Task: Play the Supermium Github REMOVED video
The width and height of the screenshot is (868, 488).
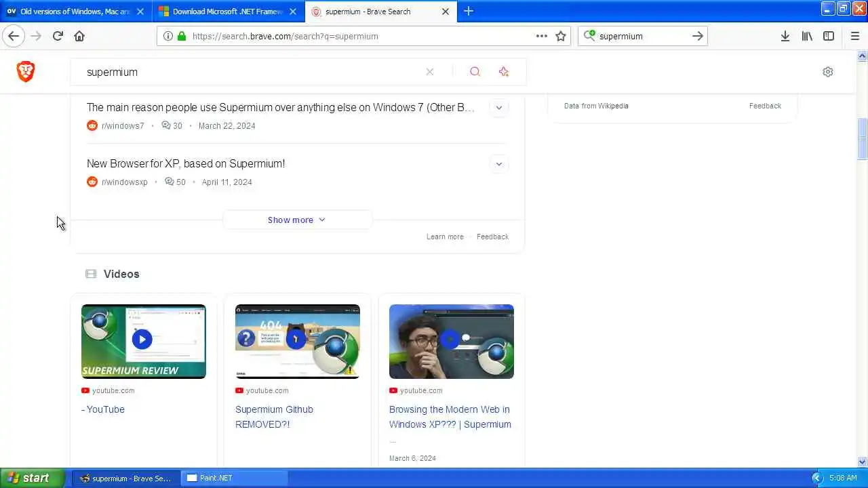Action: pos(297,341)
